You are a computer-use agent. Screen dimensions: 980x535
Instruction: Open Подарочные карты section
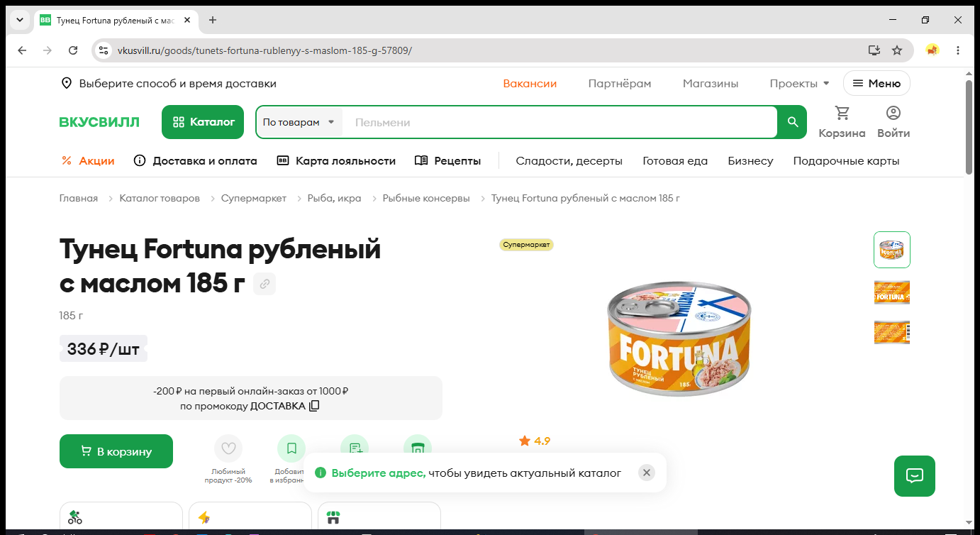(846, 161)
